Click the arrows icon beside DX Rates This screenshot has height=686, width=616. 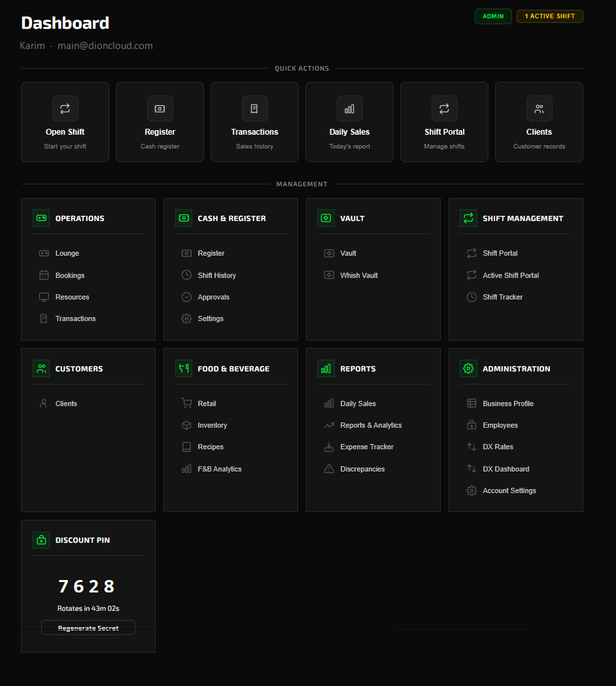(x=471, y=447)
